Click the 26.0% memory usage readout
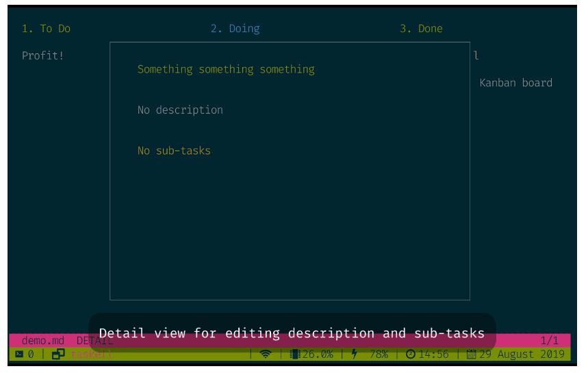 318,355
